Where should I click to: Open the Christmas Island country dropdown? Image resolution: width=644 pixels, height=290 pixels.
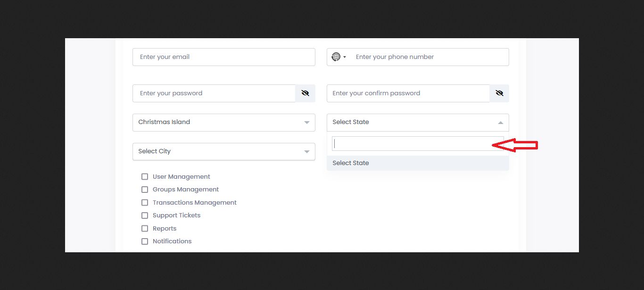point(223,122)
